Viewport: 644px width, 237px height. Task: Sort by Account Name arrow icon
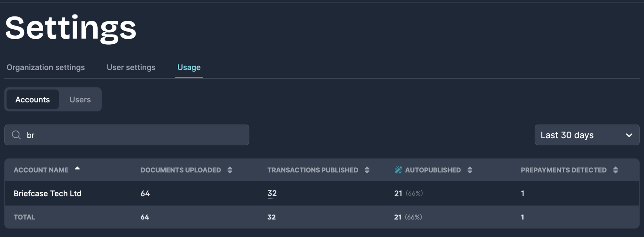click(x=77, y=168)
